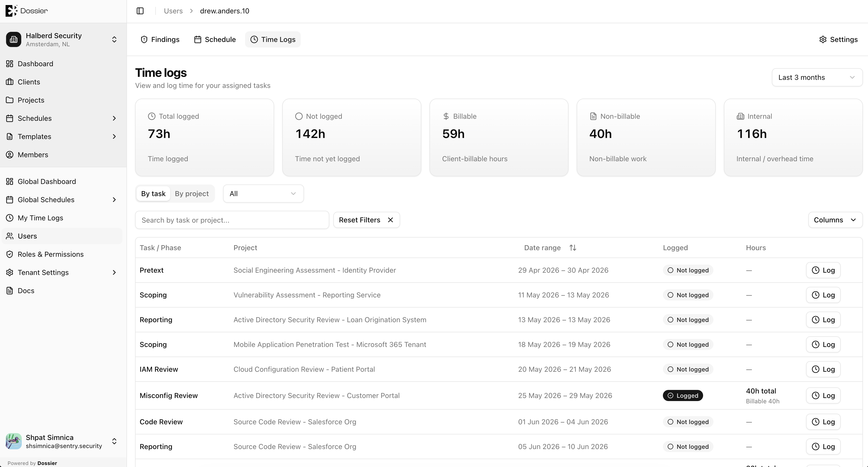Clear filters with the Reset Filters X
The height and width of the screenshot is (467, 868).
(390, 220)
